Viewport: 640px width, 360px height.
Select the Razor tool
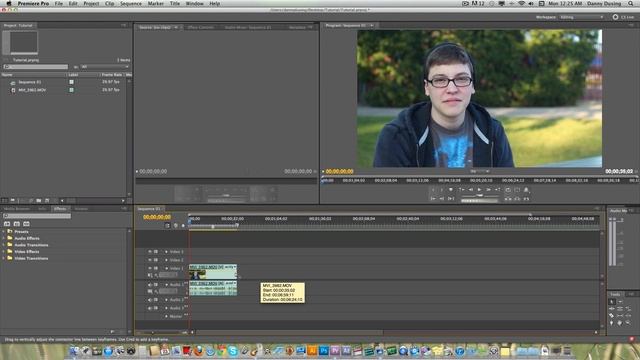(611, 316)
